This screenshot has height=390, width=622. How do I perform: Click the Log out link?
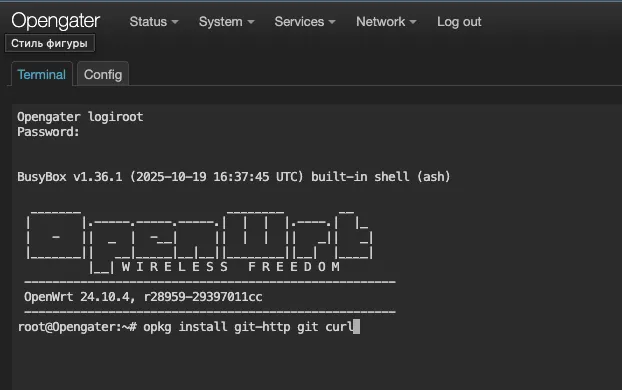click(x=459, y=21)
